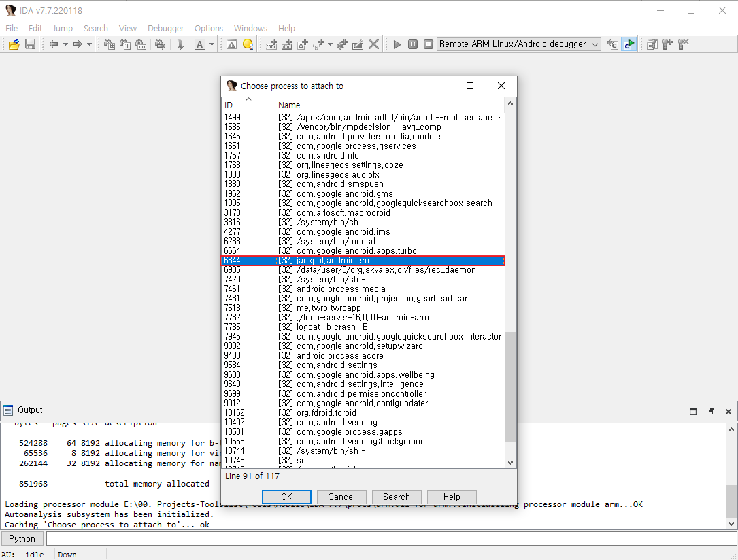Click the yellow circle calculator icon
This screenshot has height=560, width=738.
[x=248, y=44]
